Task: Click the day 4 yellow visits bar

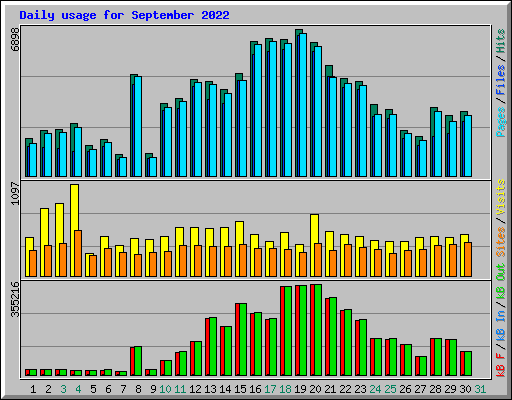Action: click(x=75, y=230)
